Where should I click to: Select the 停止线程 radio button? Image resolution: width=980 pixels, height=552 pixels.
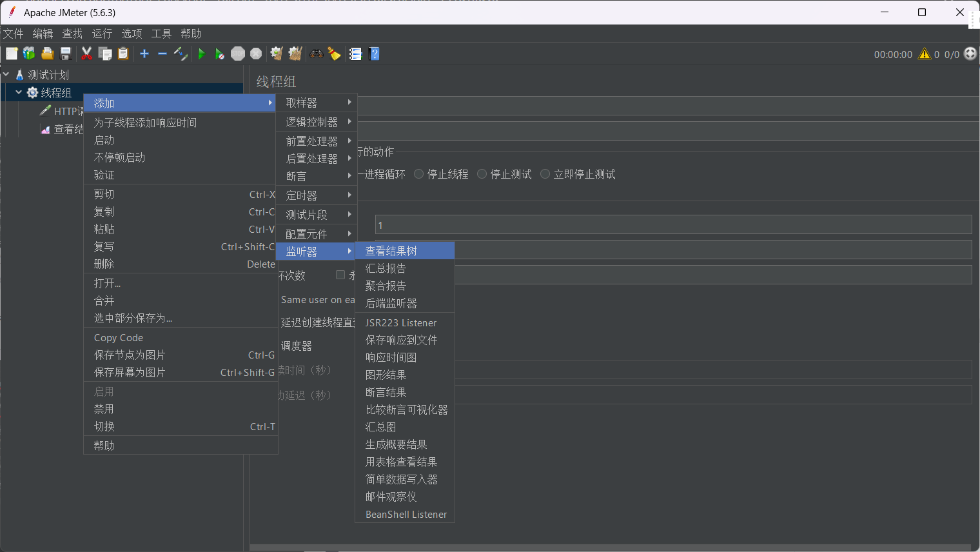[x=419, y=174]
